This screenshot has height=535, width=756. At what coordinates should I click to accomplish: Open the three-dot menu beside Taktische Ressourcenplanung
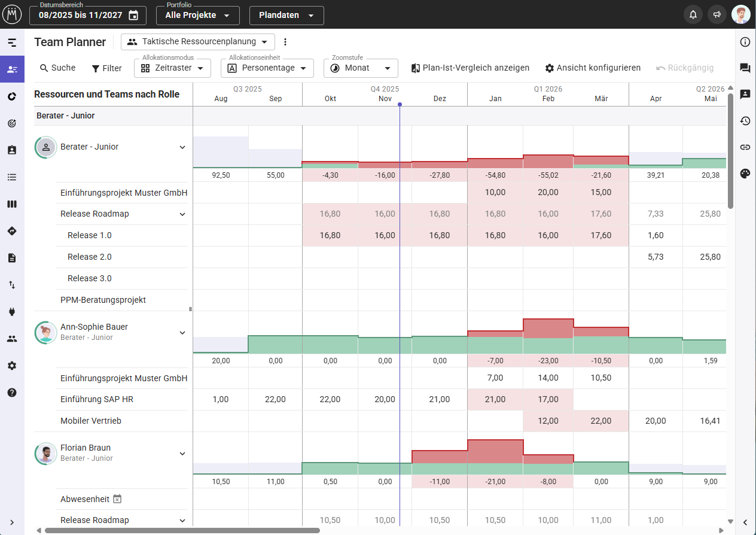click(285, 42)
